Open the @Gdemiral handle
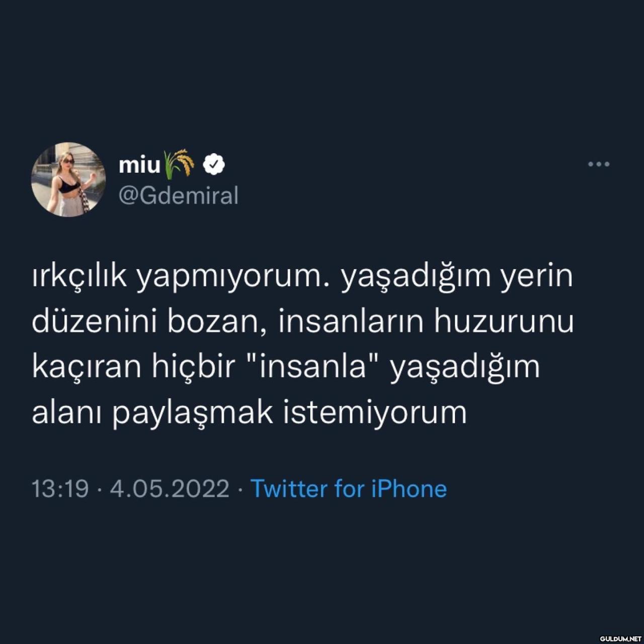Viewport: 644px width, 644px height. [179, 196]
